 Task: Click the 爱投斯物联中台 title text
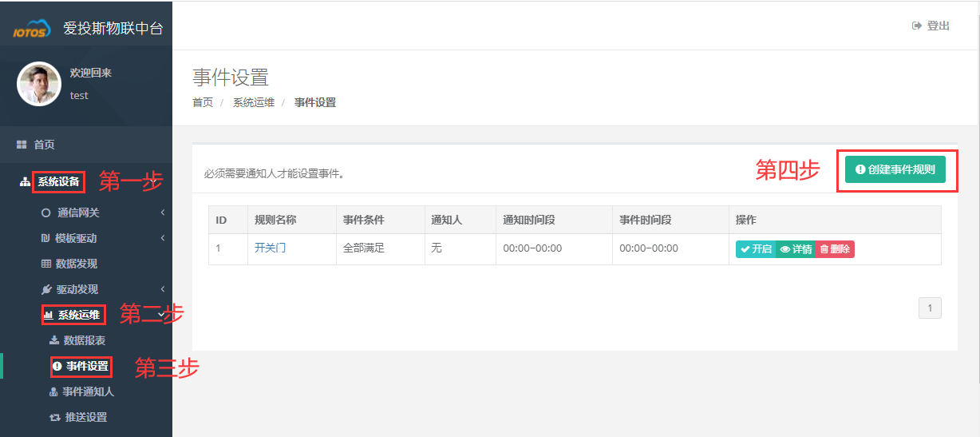113,28
